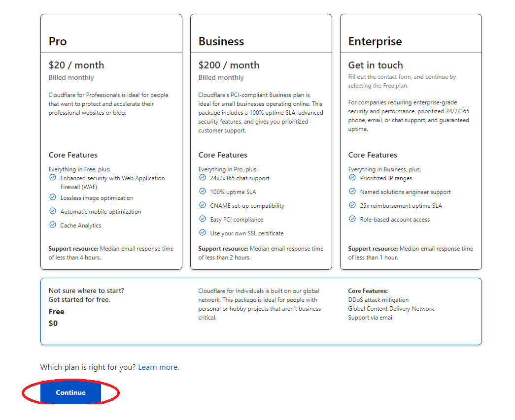Click the Which plan is right question

click(x=88, y=367)
